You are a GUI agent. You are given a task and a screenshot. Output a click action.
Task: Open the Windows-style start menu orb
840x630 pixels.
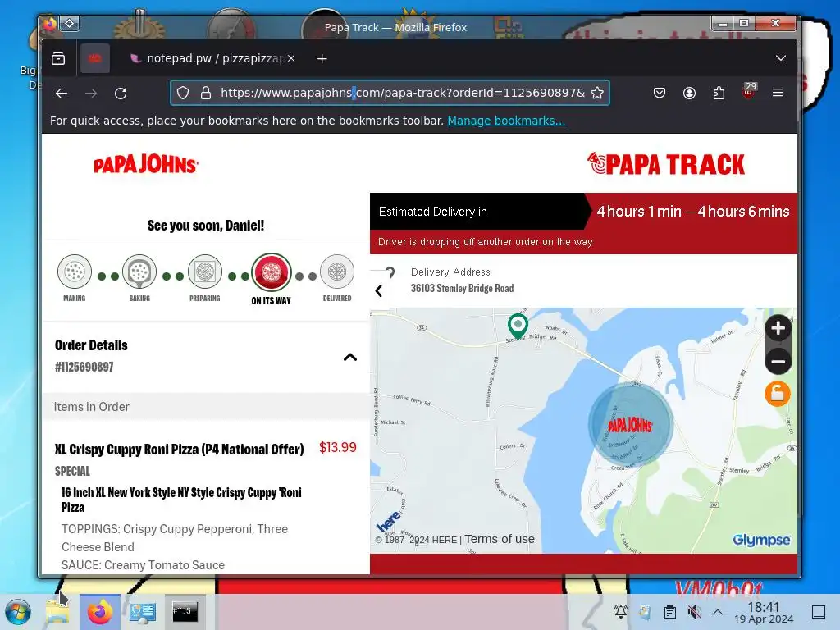[18, 612]
